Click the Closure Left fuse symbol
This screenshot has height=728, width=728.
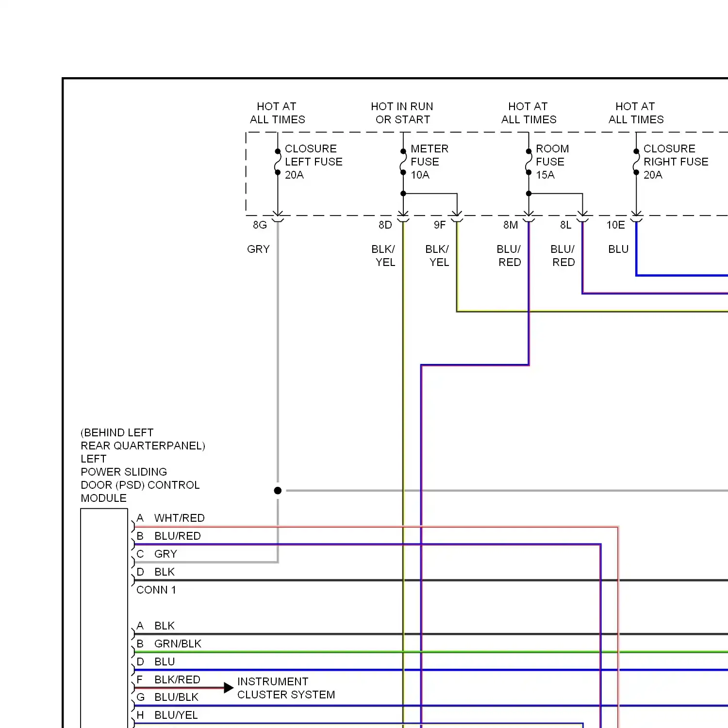click(x=278, y=162)
